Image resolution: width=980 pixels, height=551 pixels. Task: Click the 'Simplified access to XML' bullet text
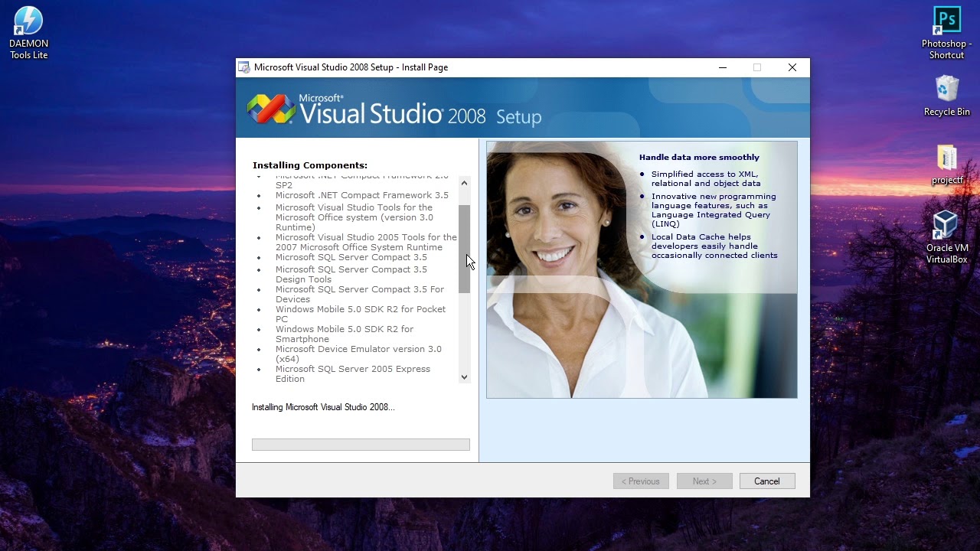(x=706, y=178)
